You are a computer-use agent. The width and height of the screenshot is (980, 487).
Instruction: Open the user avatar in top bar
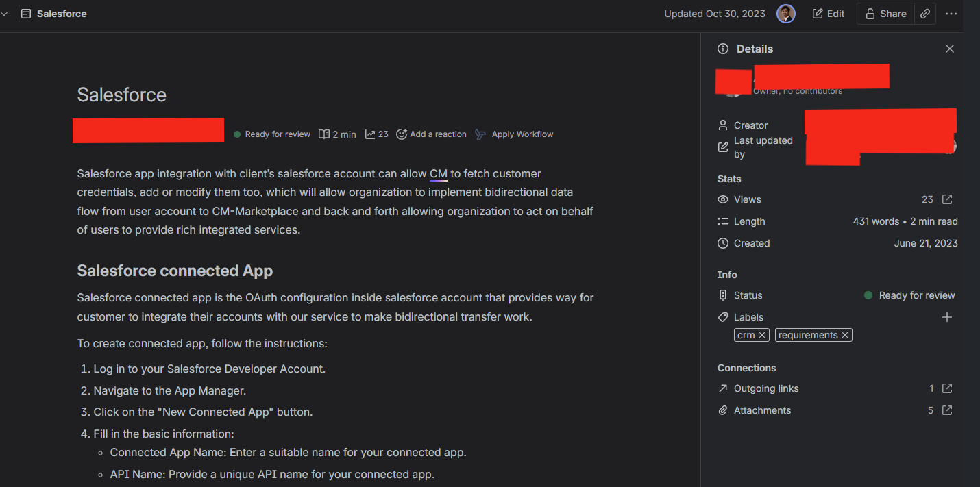pyautogui.click(x=786, y=14)
